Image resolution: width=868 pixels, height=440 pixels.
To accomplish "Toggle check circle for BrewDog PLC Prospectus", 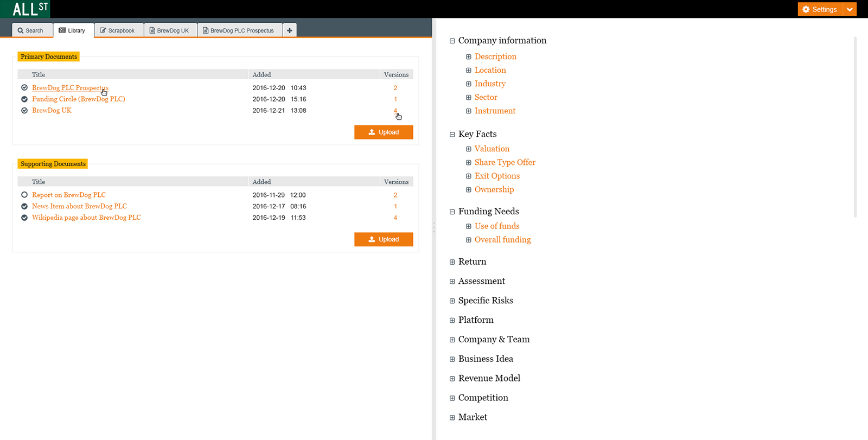I will 24,87.
